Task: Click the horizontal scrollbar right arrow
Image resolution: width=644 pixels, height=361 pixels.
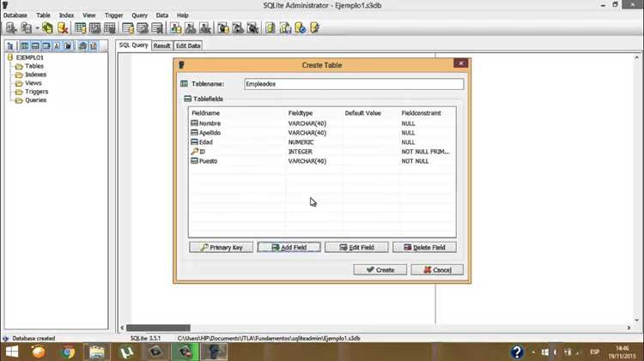Action: (629, 328)
